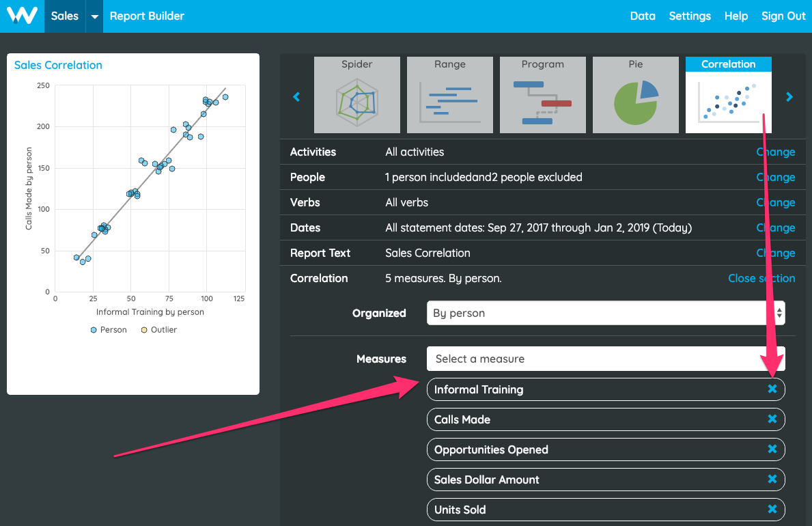Toggle the Outlier legend entry
Viewport: 812px width, 526px height.
pos(159,329)
